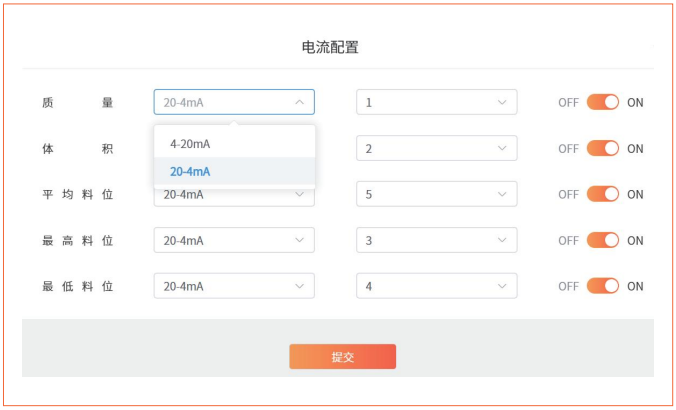676x410 pixels.
Task: Expand the 体积 channel dropdown showing 2
Action: 436,148
